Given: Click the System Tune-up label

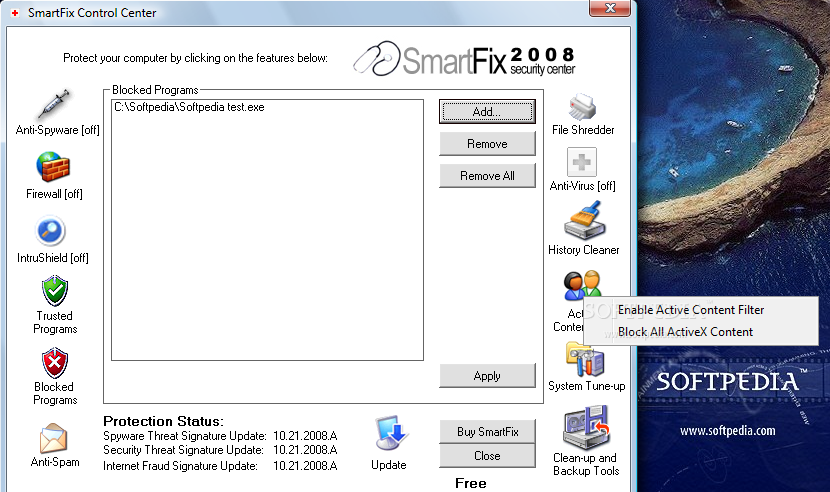Looking at the screenshot, I should [x=587, y=386].
